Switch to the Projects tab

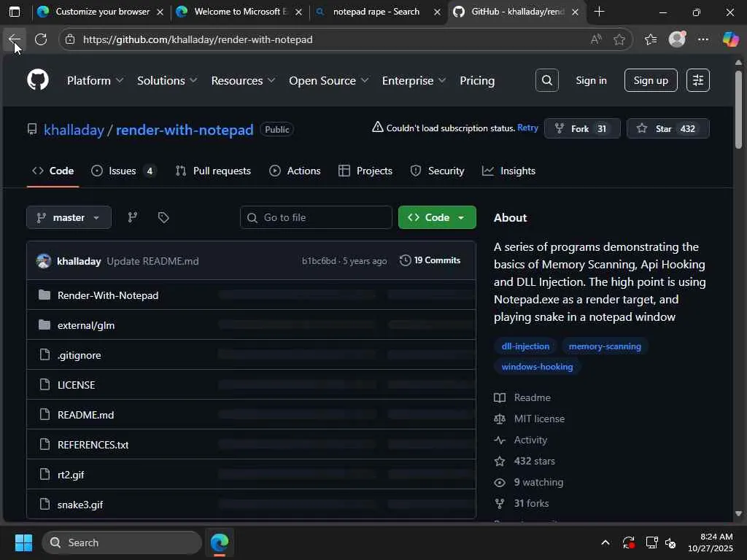[x=365, y=171]
